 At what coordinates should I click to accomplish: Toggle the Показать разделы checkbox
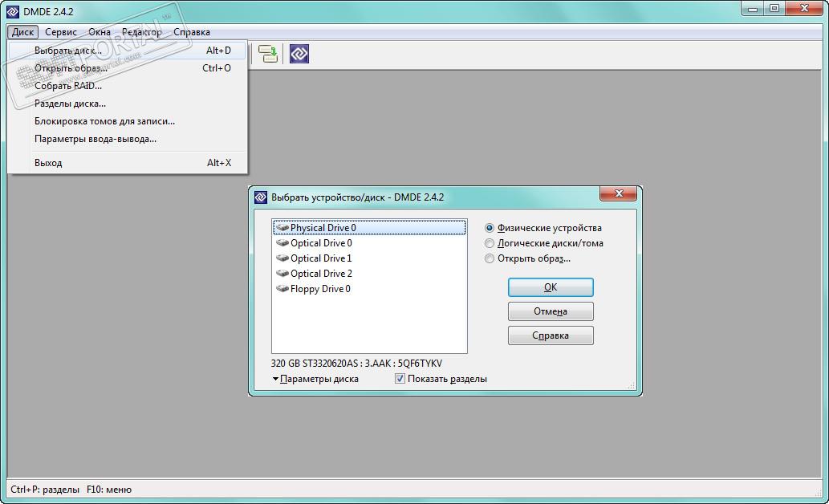click(400, 379)
